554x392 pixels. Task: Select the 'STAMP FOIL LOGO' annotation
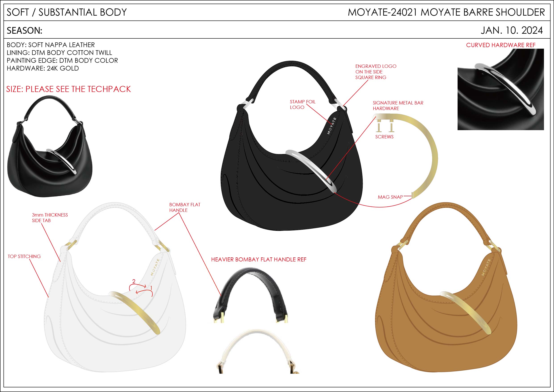tap(303, 104)
